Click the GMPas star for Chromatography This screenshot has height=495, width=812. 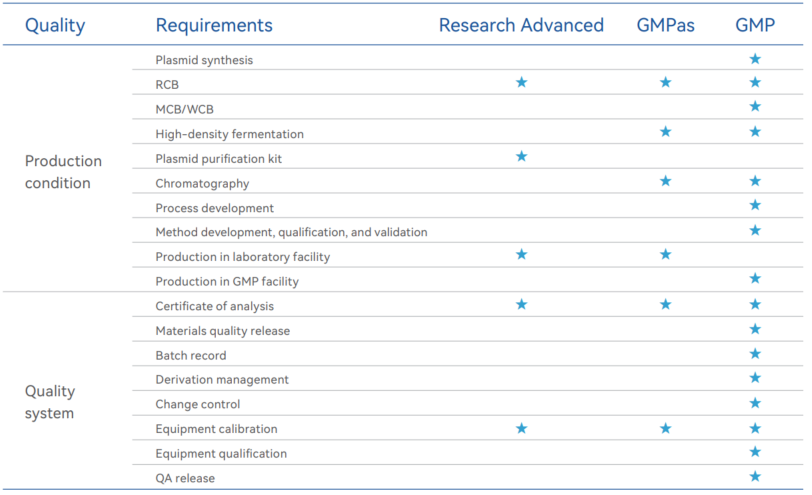click(665, 181)
